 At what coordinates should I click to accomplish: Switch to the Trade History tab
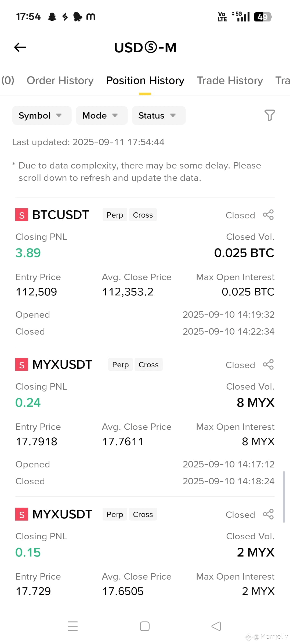click(230, 80)
